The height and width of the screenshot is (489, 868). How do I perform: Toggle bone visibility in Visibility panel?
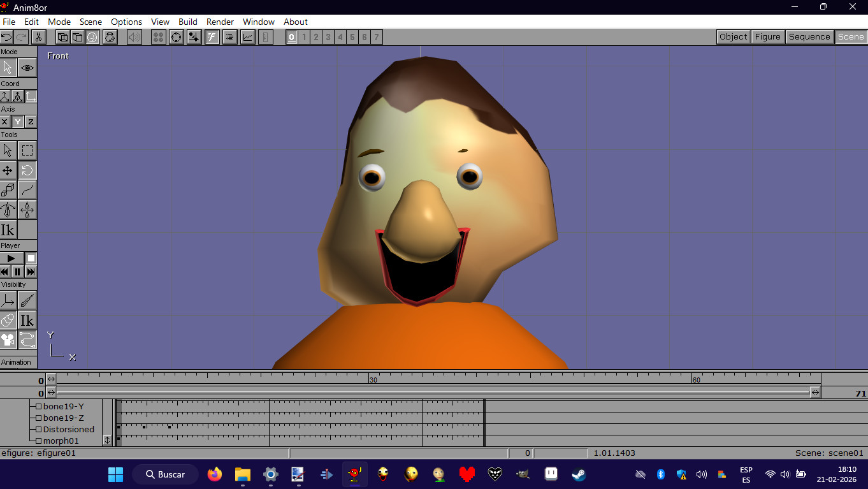coord(27,300)
